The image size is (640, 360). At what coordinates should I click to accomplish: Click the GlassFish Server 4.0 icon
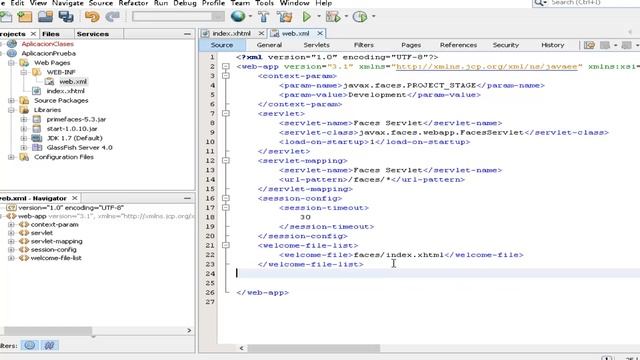pos(37,147)
